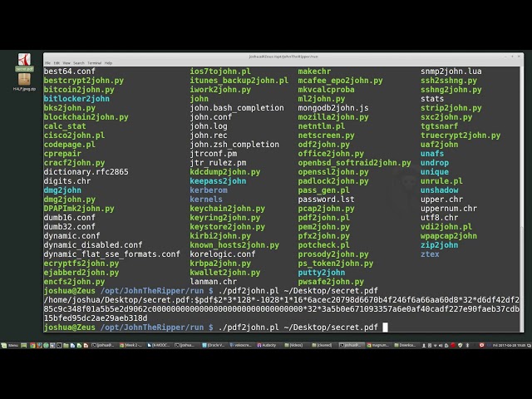The height and width of the screenshot is (399, 532).
Task: Open the Edit menu in terminal
Action: [x=57, y=63]
